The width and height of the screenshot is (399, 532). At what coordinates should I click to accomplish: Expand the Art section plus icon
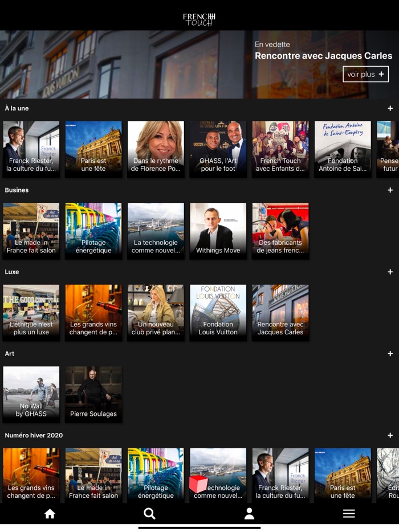390,354
